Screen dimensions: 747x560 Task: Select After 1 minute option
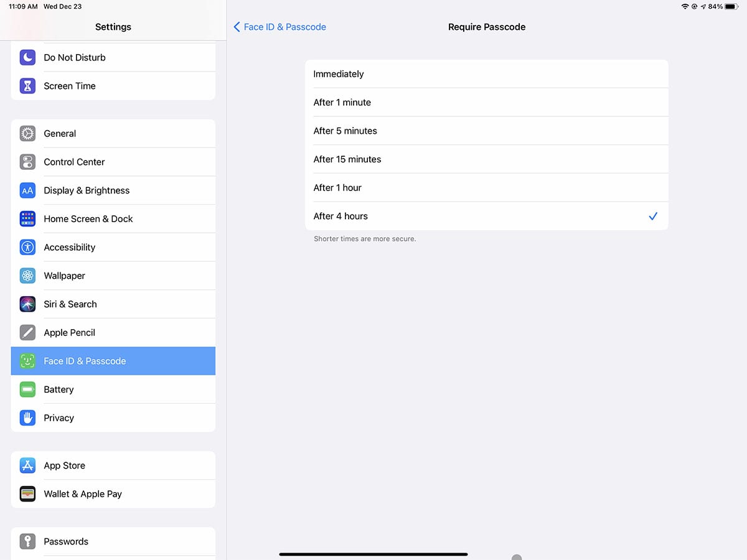[x=487, y=103]
